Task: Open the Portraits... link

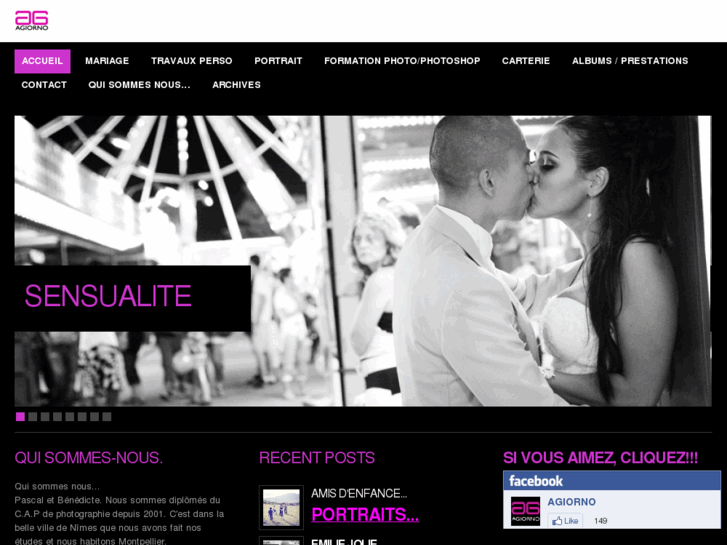Action: tap(365, 515)
